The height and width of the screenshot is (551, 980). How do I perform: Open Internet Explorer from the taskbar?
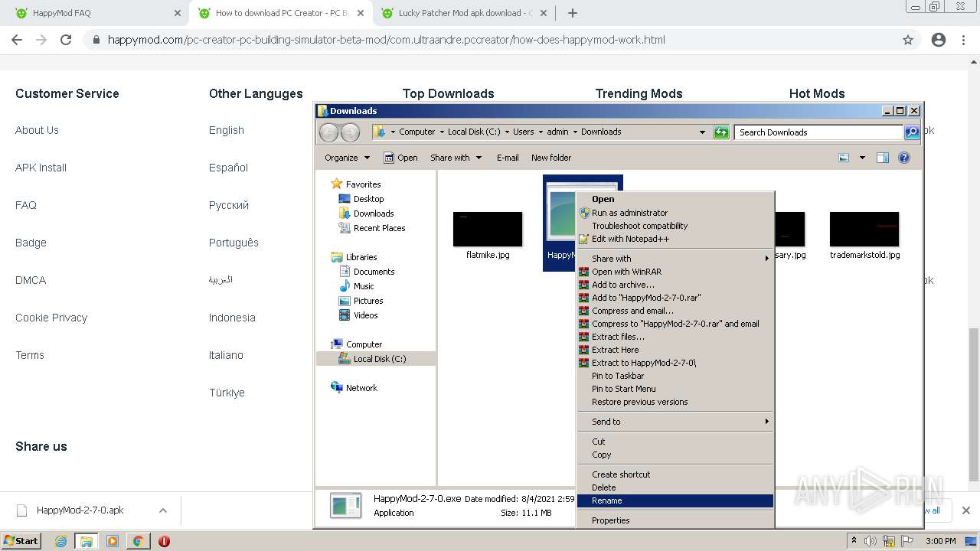[60, 541]
